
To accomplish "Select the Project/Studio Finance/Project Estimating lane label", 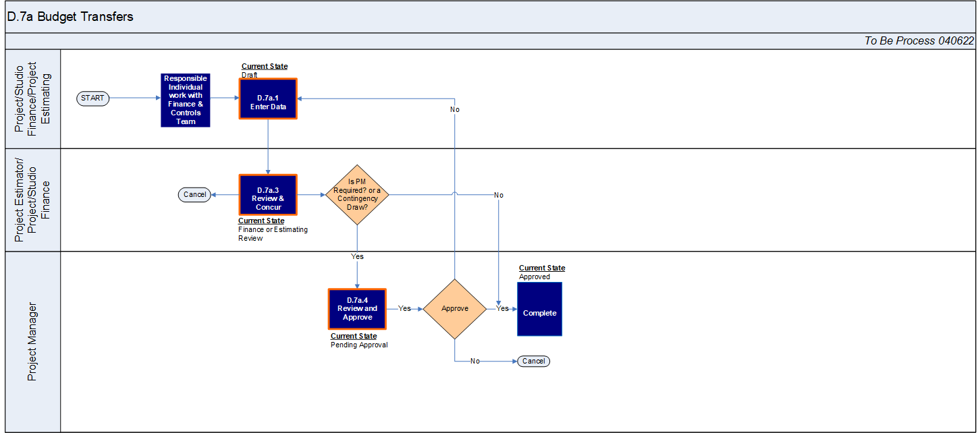I will 32,98.
